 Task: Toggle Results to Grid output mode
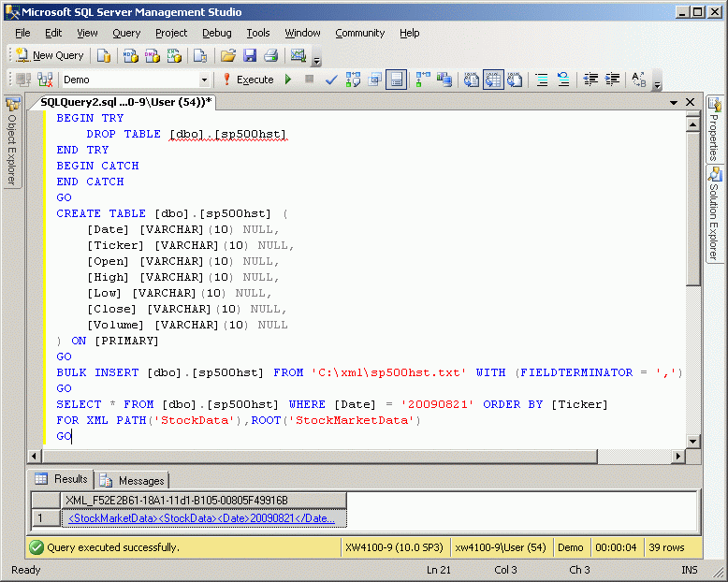click(493, 80)
